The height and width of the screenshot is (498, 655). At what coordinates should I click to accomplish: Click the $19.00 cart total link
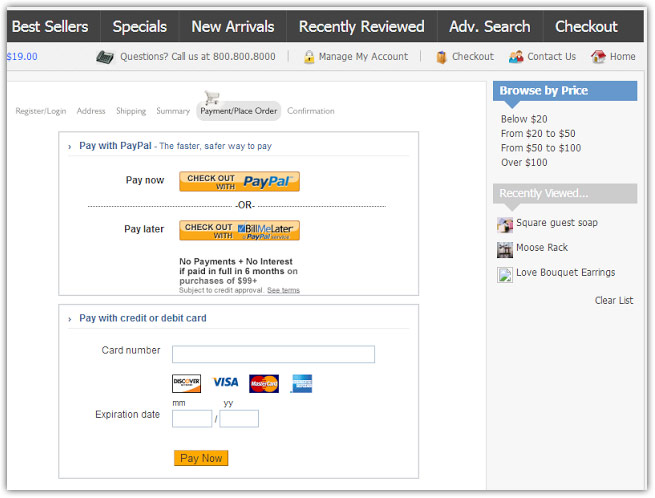point(22,56)
